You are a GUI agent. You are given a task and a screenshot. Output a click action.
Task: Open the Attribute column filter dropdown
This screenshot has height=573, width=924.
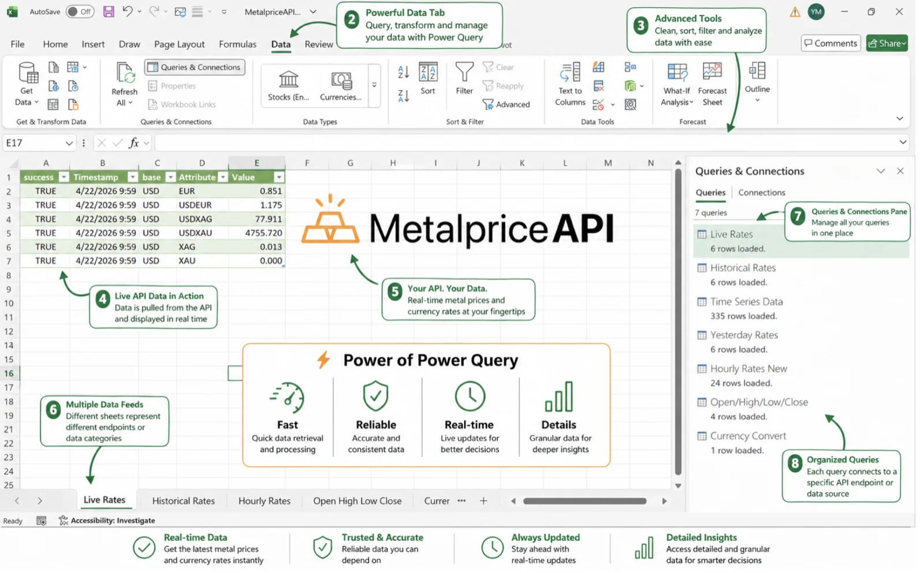(x=223, y=177)
